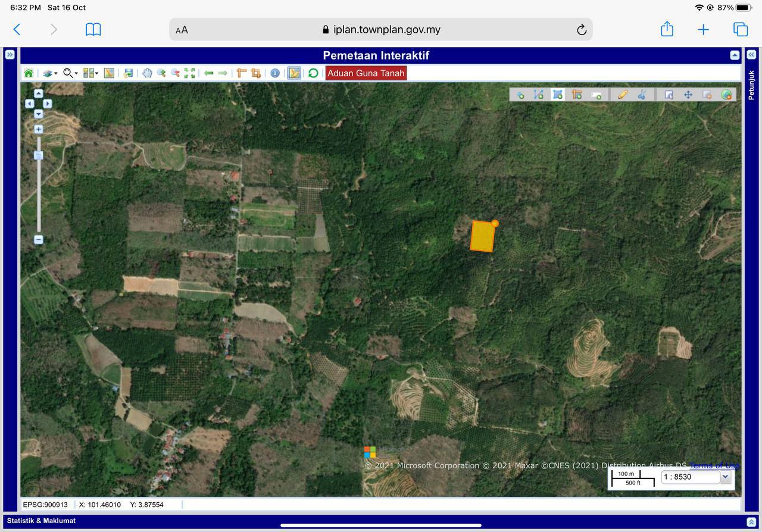
Task: Select the add line drawing tool
Action: (539, 95)
